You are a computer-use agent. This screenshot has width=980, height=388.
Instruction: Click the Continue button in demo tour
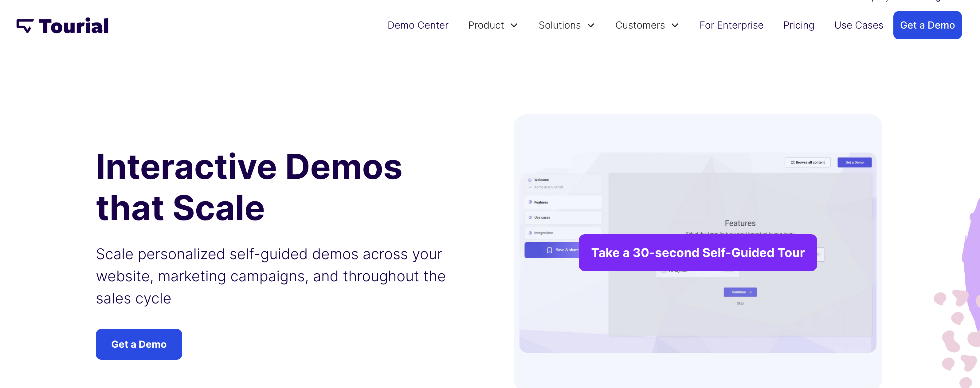(x=741, y=292)
